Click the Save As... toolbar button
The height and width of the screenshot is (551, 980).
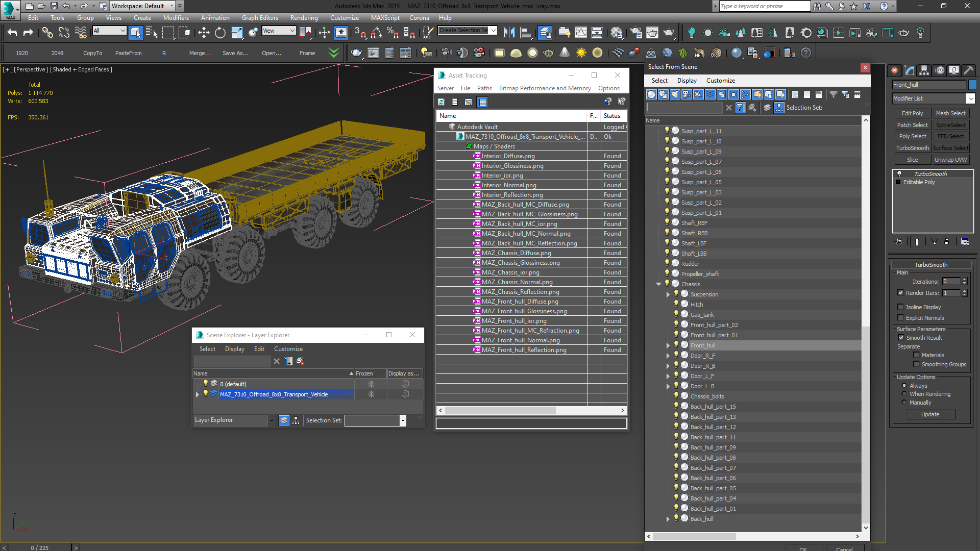point(235,53)
